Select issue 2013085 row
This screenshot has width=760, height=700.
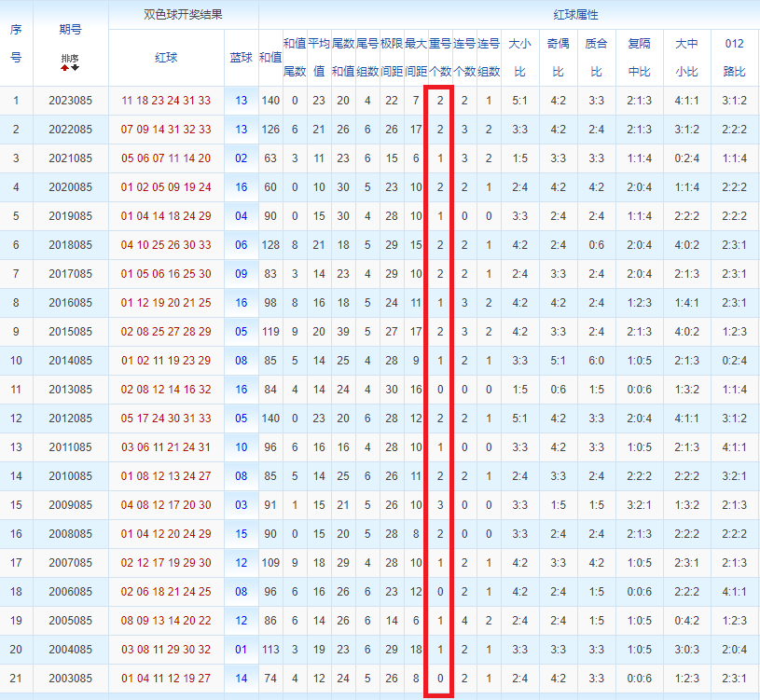coord(380,390)
